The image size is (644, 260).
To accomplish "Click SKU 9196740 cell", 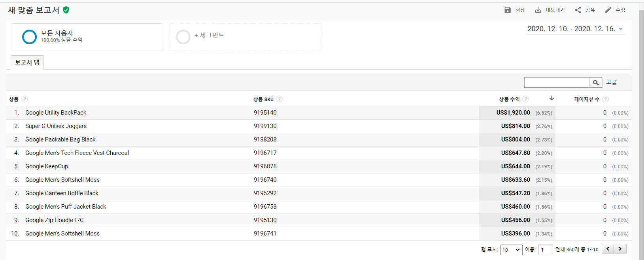I will [265, 180].
